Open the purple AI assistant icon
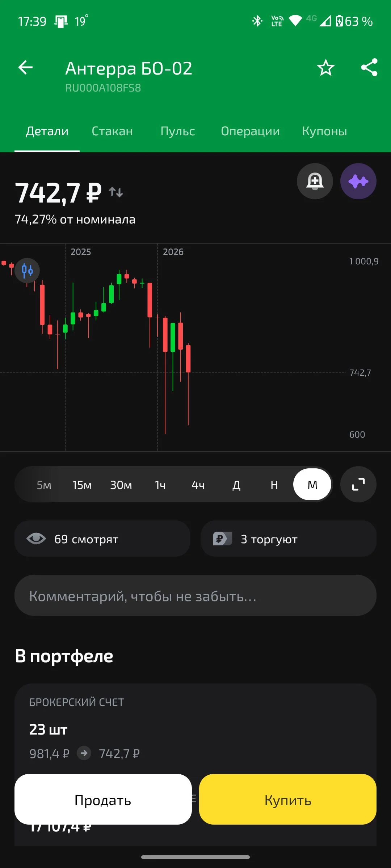The height and width of the screenshot is (868, 391). coord(358,181)
